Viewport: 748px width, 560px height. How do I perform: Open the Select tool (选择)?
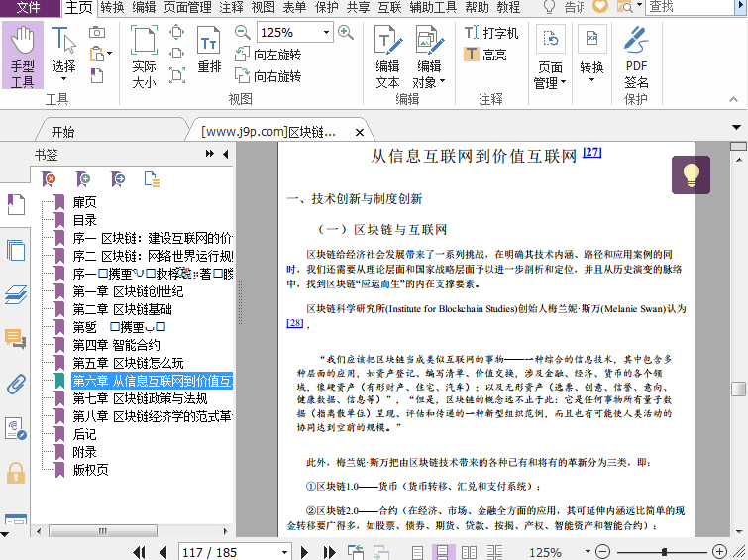(63, 53)
